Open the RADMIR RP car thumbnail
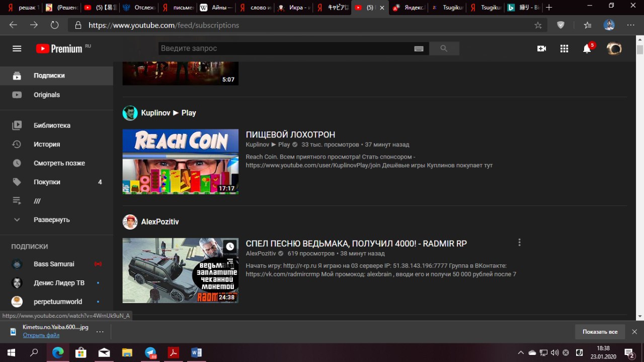Image resolution: width=644 pixels, height=362 pixels. [180, 270]
